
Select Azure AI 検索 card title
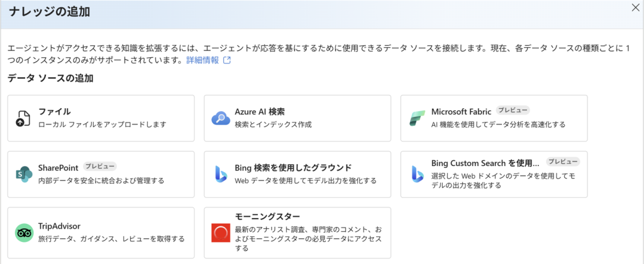click(260, 112)
